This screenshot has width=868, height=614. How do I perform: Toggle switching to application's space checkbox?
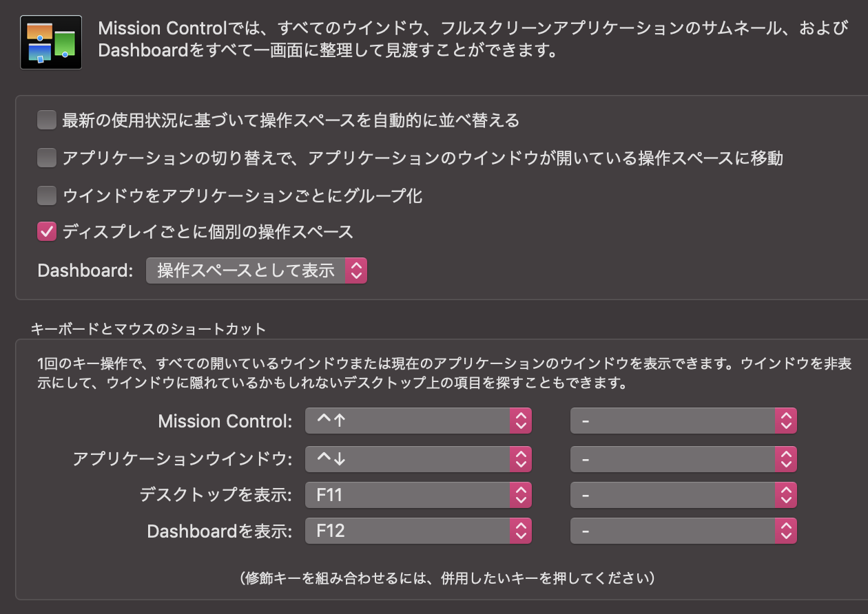[47, 158]
